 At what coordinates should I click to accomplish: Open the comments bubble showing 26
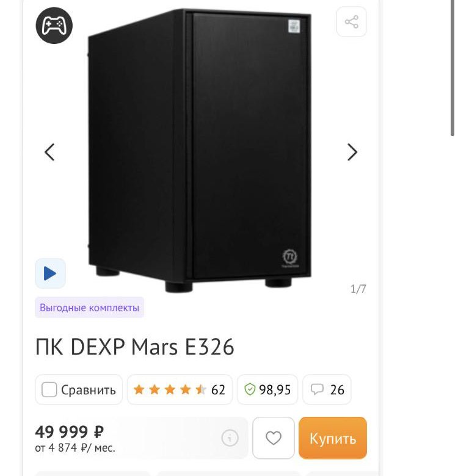pyautogui.click(x=327, y=389)
